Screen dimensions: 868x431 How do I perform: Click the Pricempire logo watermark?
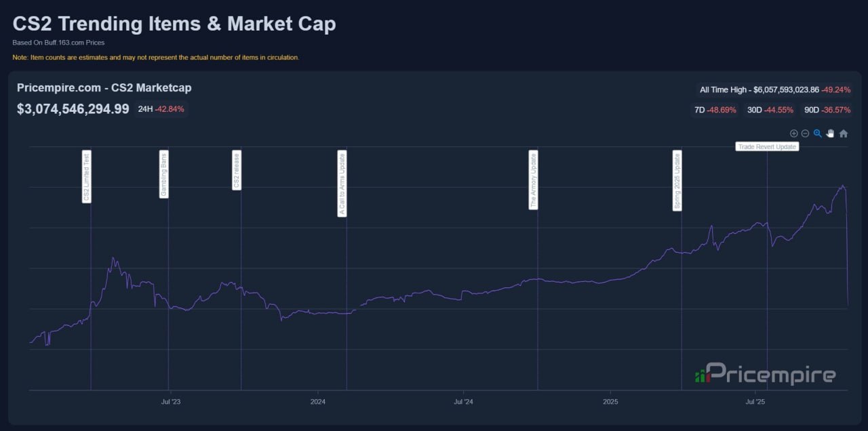[x=765, y=374]
